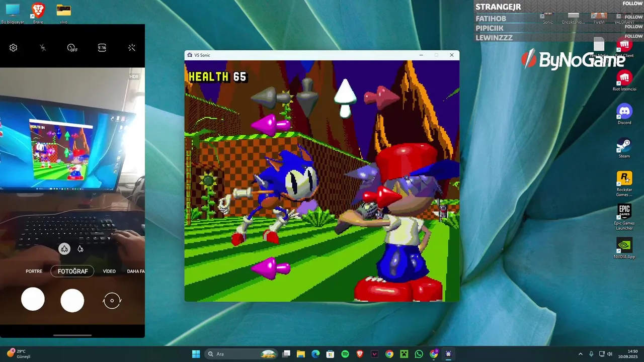Open WhatsApp from the taskbar
The image size is (644, 362).
(x=419, y=354)
